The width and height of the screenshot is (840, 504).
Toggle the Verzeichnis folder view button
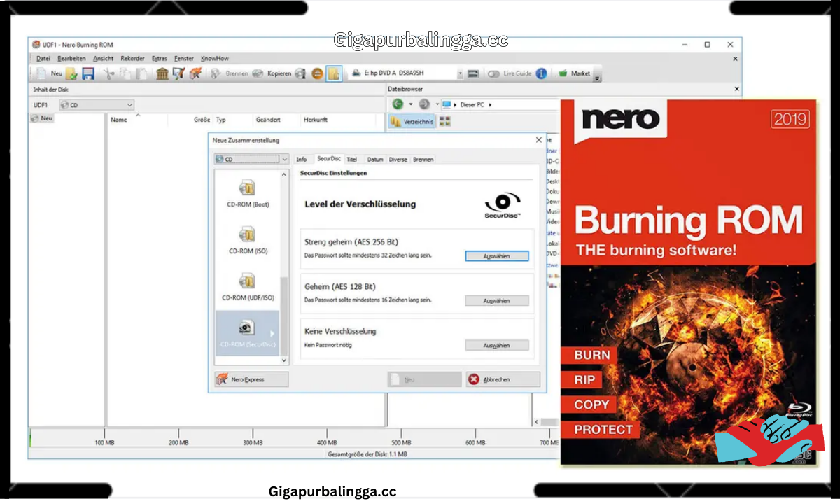pyautogui.click(x=412, y=121)
